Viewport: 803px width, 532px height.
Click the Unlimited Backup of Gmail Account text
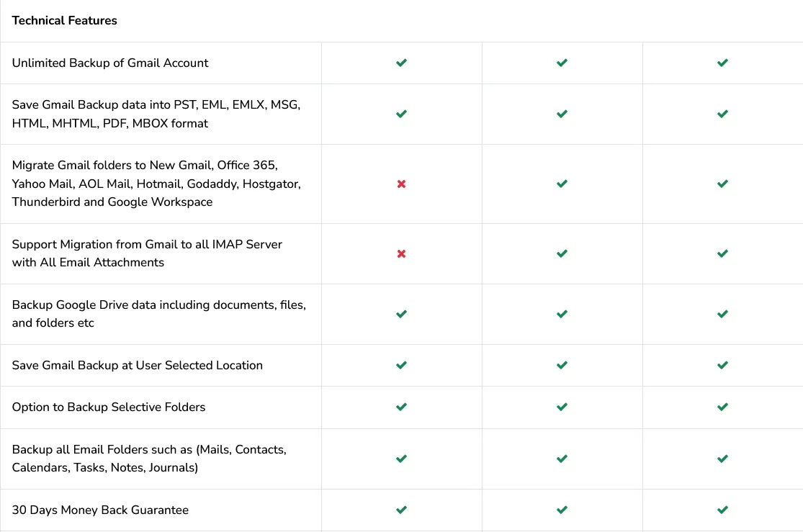[x=110, y=63]
